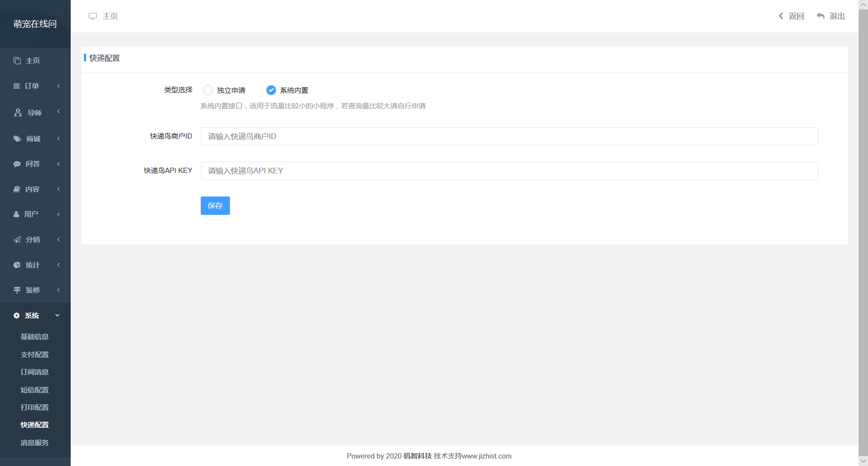
Task: Click the scrollbar down arrow
Action: click(x=863, y=461)
